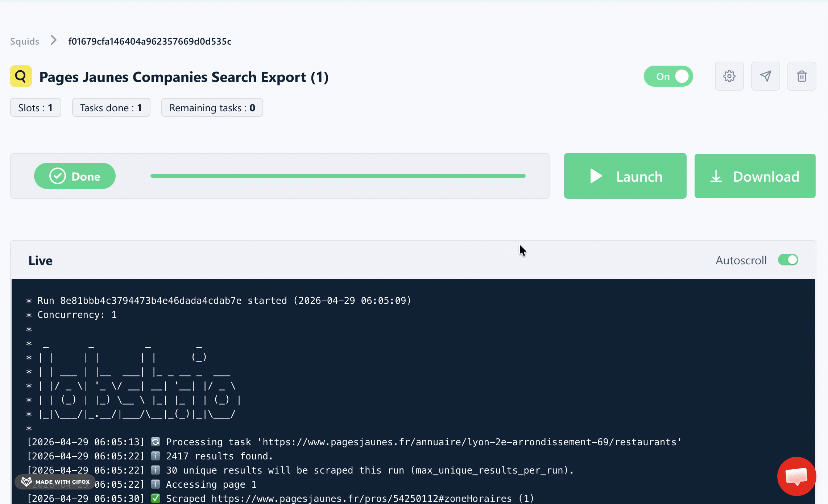Click the Run started log line
Screen dimensions: 828x504
coord(219,301)
